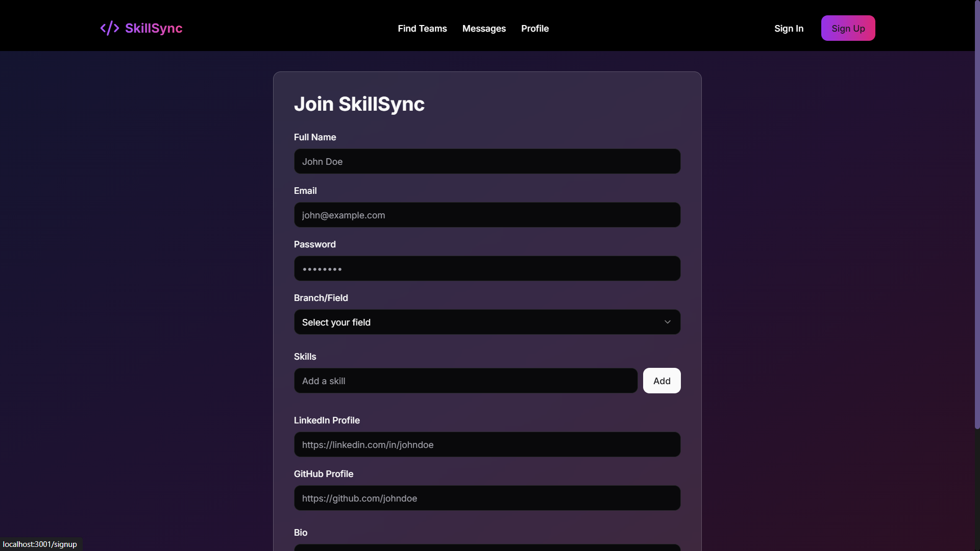Click the GitHub Profile input field
The width and height of the screenshot is (980, 551).
click(487, 498)
